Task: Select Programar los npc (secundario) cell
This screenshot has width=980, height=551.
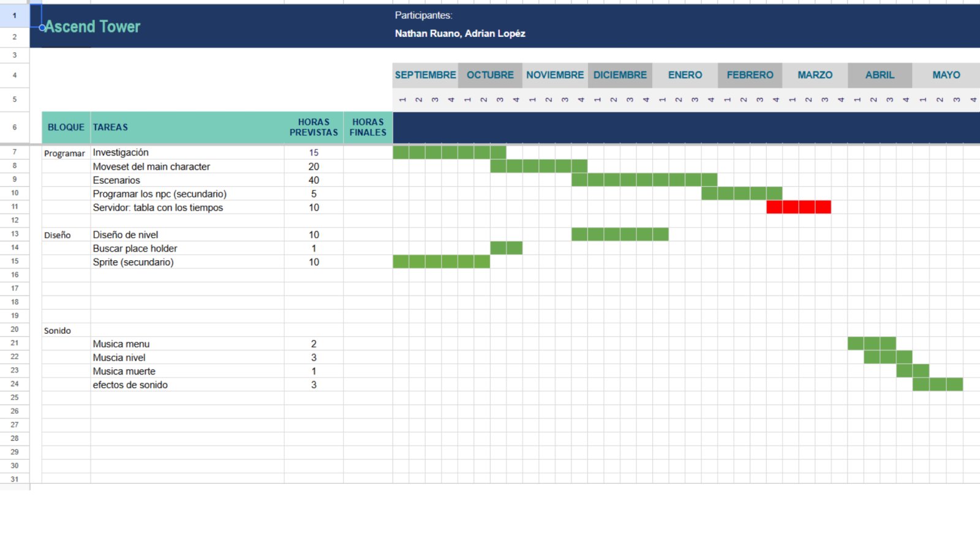Action: (187, 193)
